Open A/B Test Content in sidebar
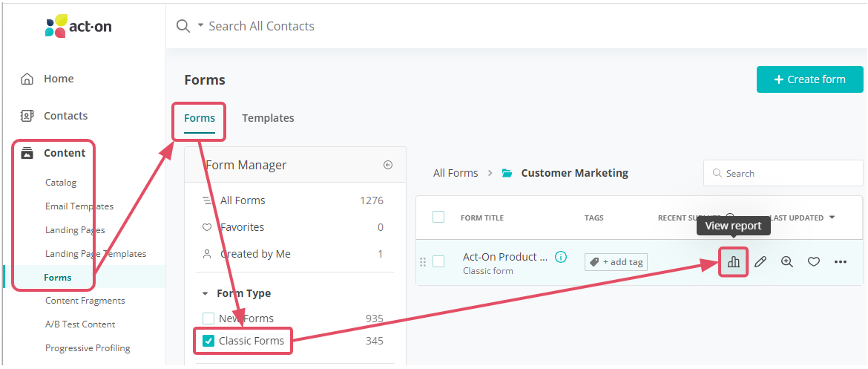The width and height of the screenshot is (868, 369). [80, 324]
